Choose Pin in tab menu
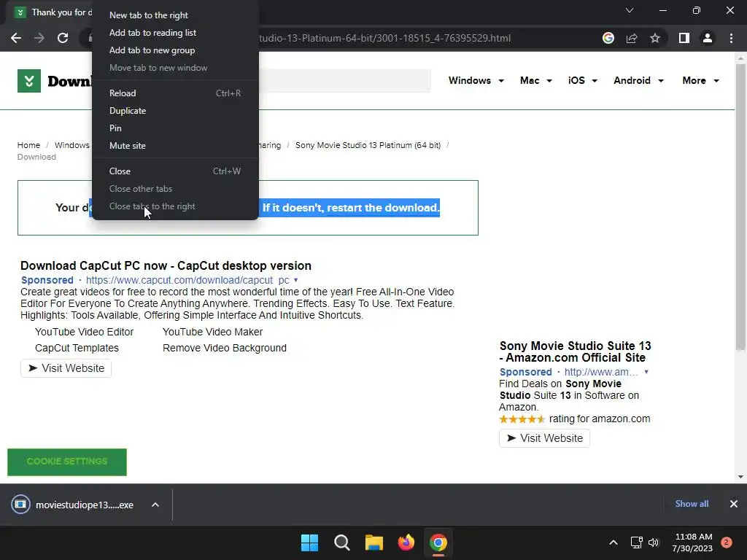The height and width of the screenshot is (560, 747). pos(175,128)
